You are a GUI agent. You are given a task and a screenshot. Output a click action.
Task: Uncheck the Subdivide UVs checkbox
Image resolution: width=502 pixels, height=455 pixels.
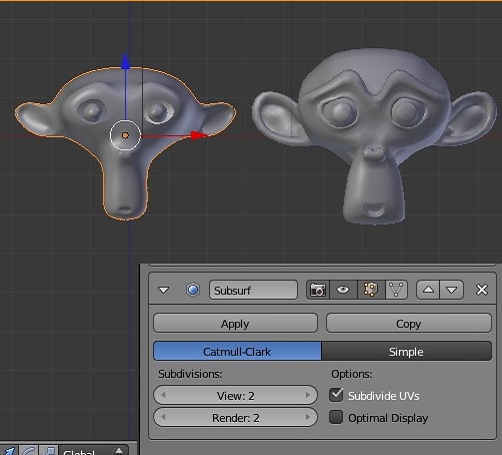(336, 395)
